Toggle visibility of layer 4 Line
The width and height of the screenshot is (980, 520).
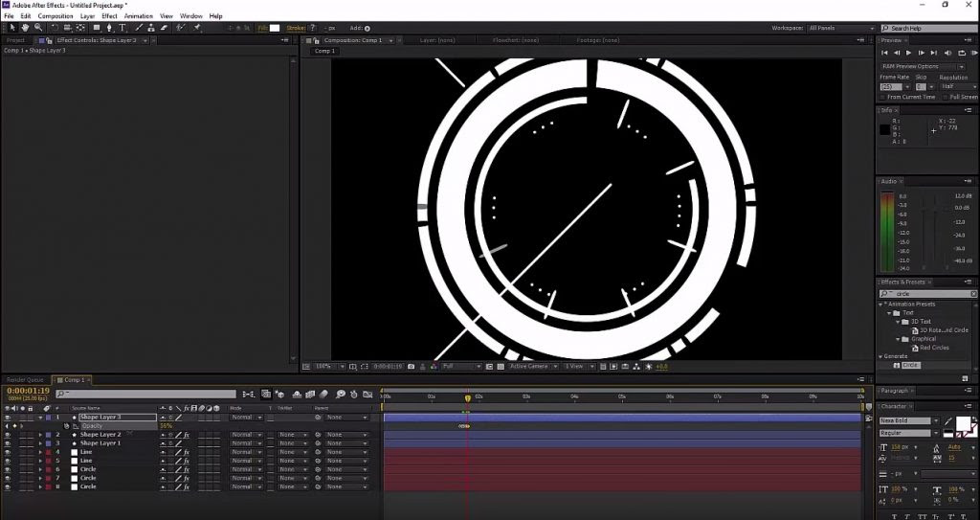[x=8, y=452]
